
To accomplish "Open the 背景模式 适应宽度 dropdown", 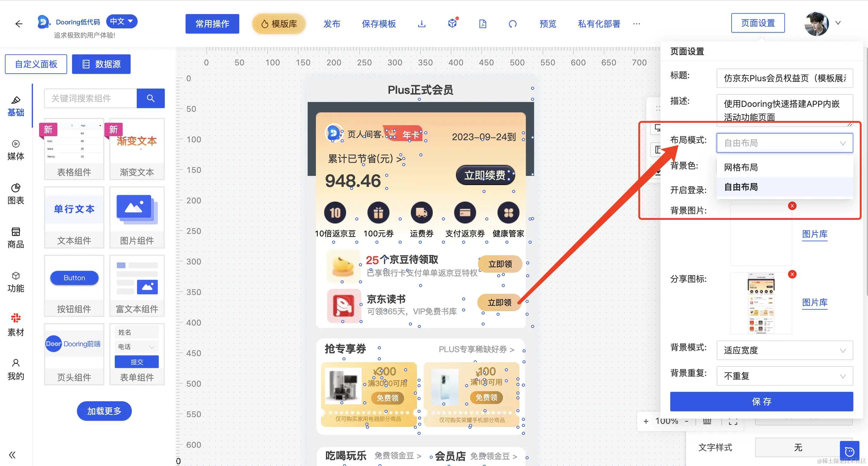I will coord(784,350).
